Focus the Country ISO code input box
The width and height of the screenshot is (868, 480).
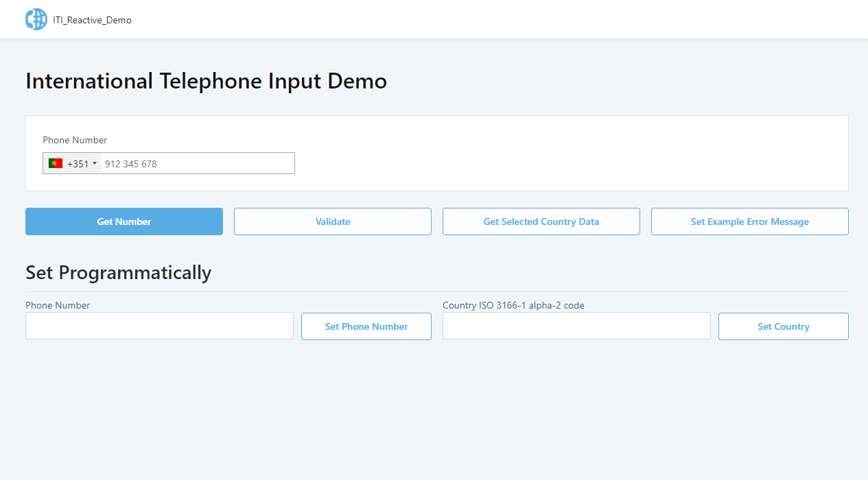point(576,326)
